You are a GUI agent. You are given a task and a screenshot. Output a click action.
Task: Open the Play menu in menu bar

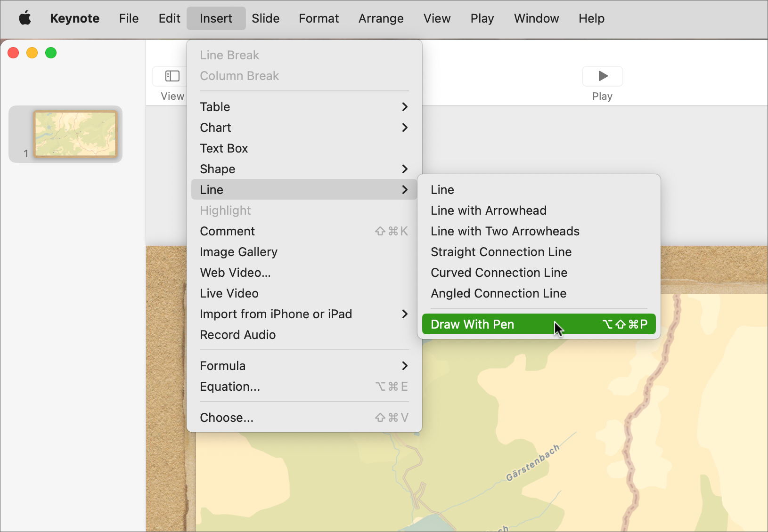click(x=482, y=18)
